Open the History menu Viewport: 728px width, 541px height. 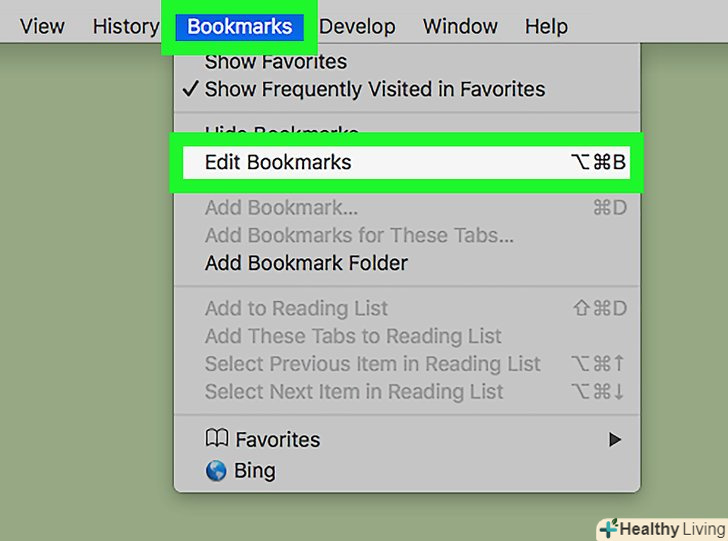point(125,26)
